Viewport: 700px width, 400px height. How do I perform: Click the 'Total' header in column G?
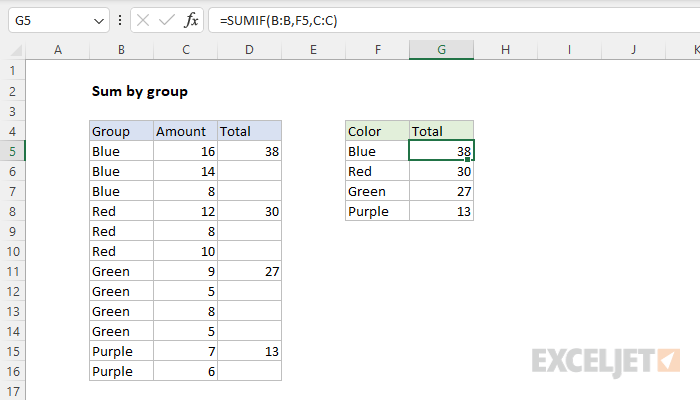[442, 131]
